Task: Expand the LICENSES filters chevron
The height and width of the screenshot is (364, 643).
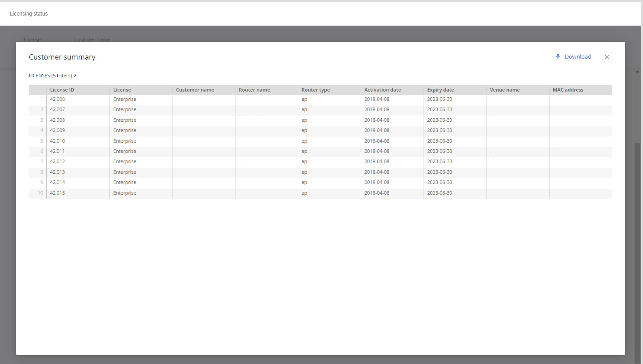Action: pyautogui.click(x=75, y=76)
